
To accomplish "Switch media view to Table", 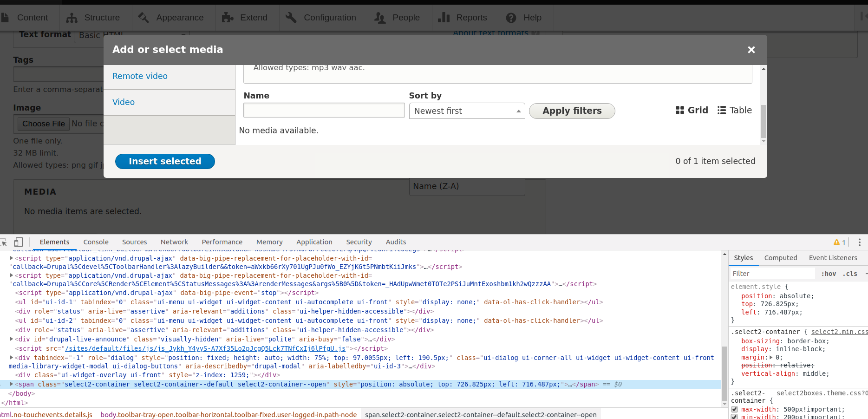I will pyautogui.click(x=734, y=110).
